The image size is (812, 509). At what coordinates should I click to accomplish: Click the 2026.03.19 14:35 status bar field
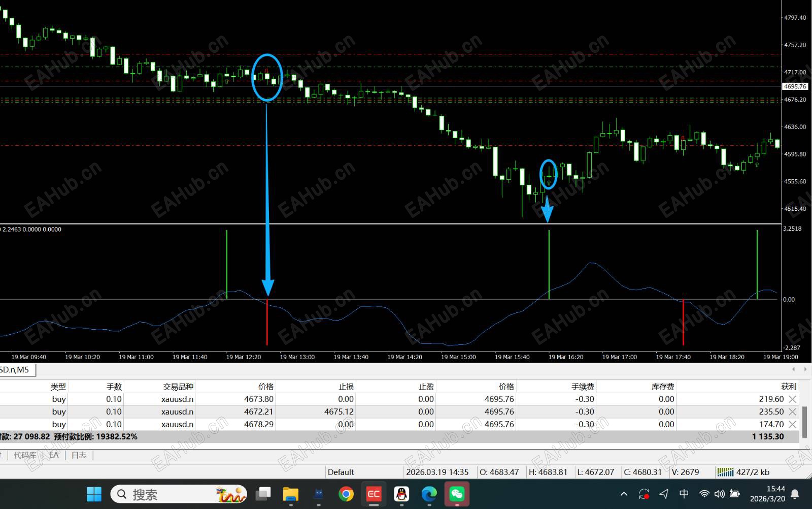(x=437, y=472)
